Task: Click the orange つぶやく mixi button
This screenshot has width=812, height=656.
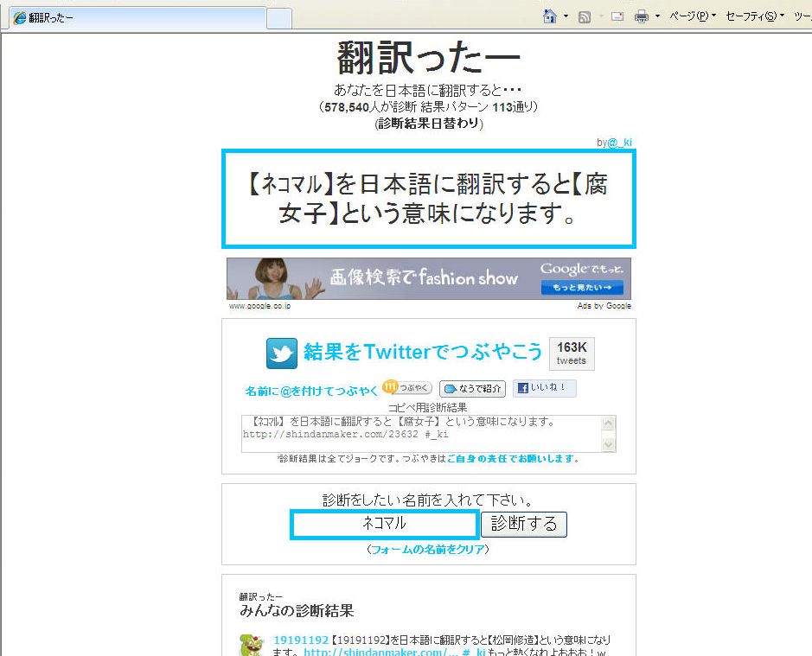Action: (407, 388)
